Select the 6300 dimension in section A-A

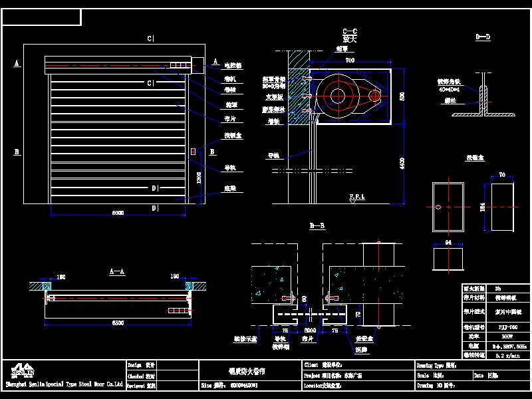118,323
